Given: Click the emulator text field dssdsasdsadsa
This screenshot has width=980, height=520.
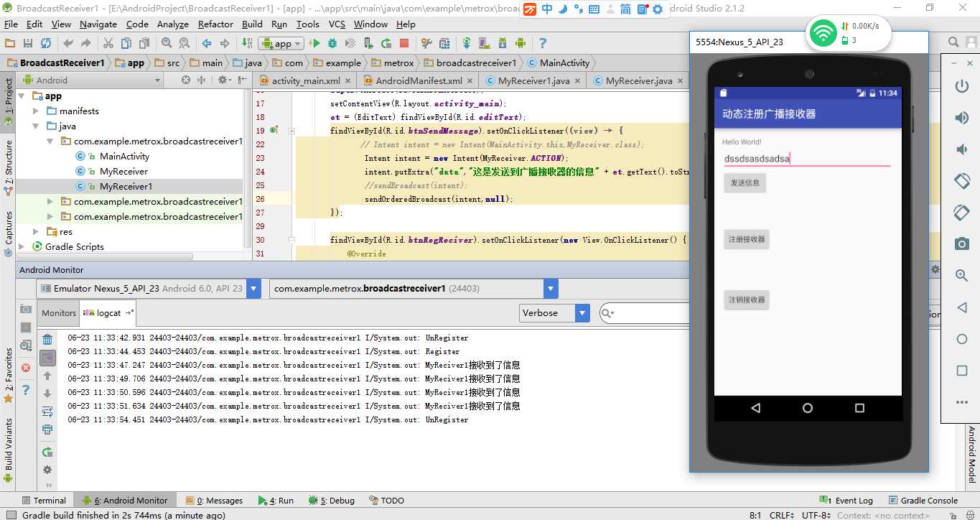Looking at the screenshot, I should click(807, 159).
